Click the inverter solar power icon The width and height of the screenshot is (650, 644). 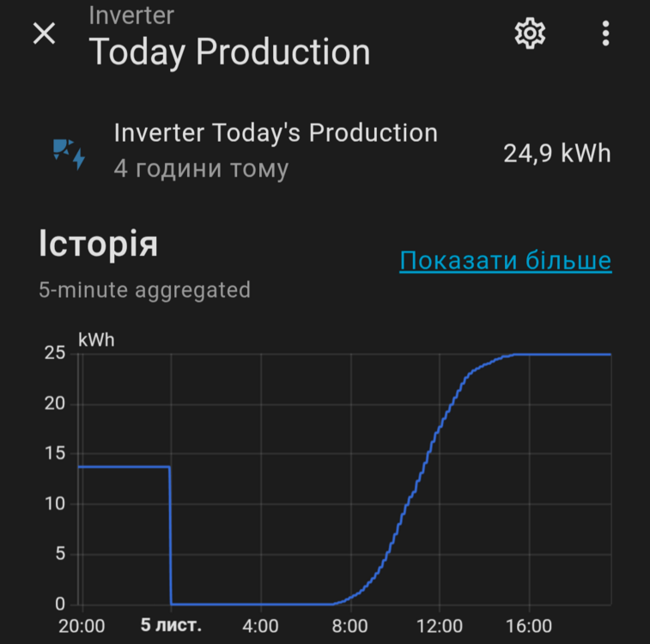click(69, 152)
